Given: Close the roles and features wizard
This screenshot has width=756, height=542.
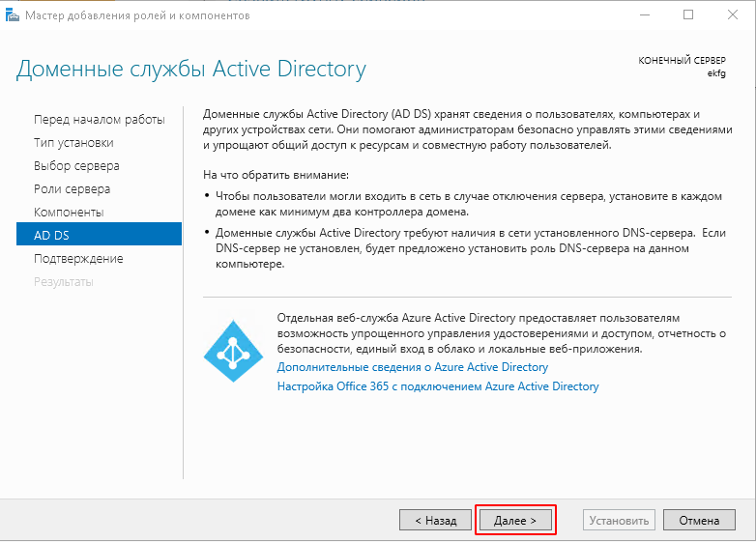Looking at the screenshot, I should tap(733, 15).
